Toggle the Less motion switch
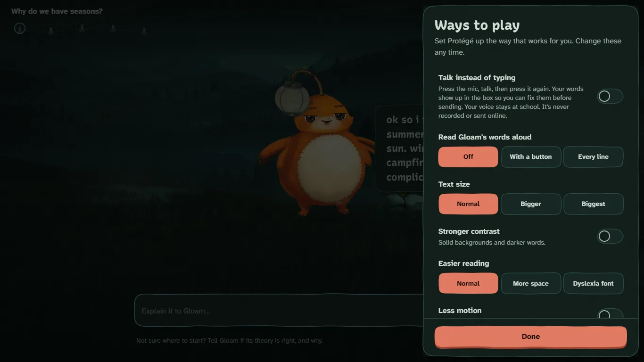The width and height of the screenshot is (644, 362). (610, 314)
